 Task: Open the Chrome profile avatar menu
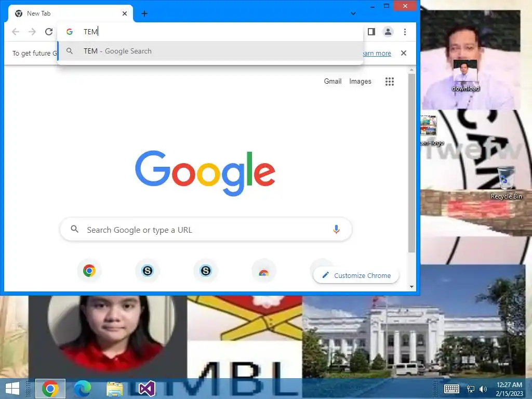pos(388,32)
